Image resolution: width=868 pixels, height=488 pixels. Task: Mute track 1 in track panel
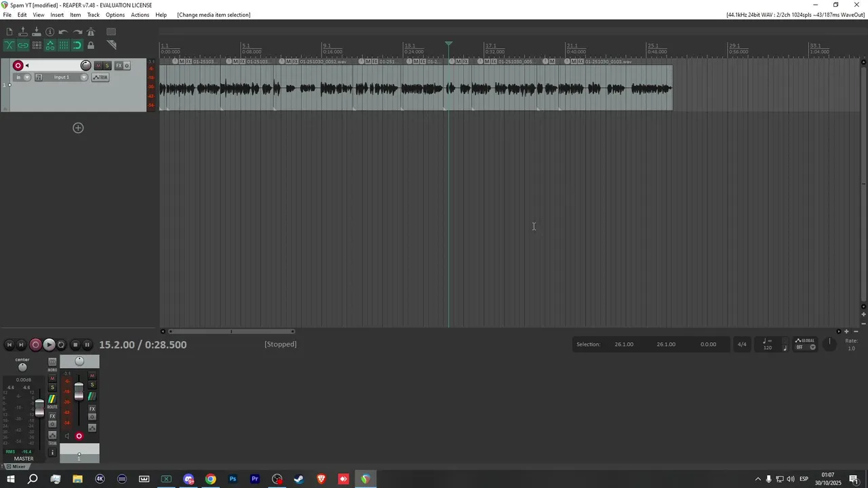(98, 66)
